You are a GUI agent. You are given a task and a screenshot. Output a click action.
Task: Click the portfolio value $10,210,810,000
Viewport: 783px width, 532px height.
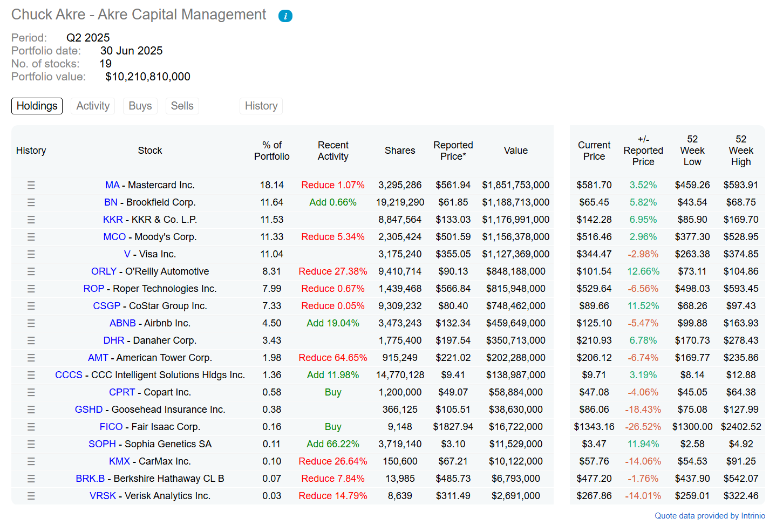[148, 77]
